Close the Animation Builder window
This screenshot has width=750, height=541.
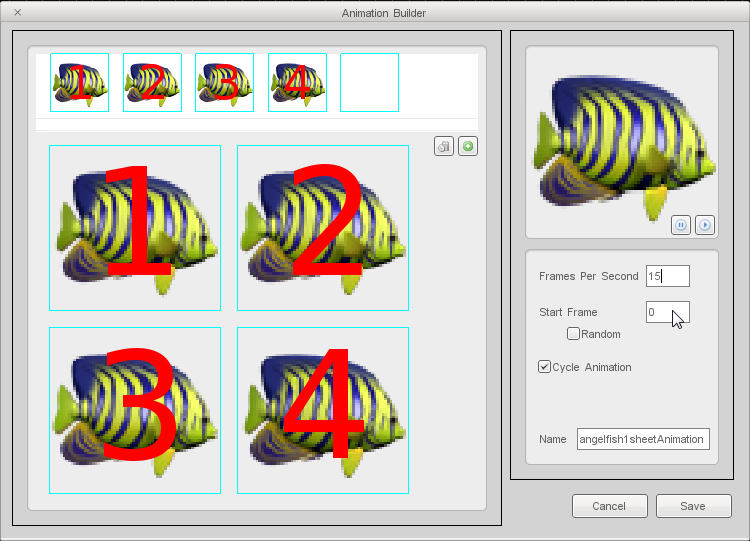click(18, 12)
